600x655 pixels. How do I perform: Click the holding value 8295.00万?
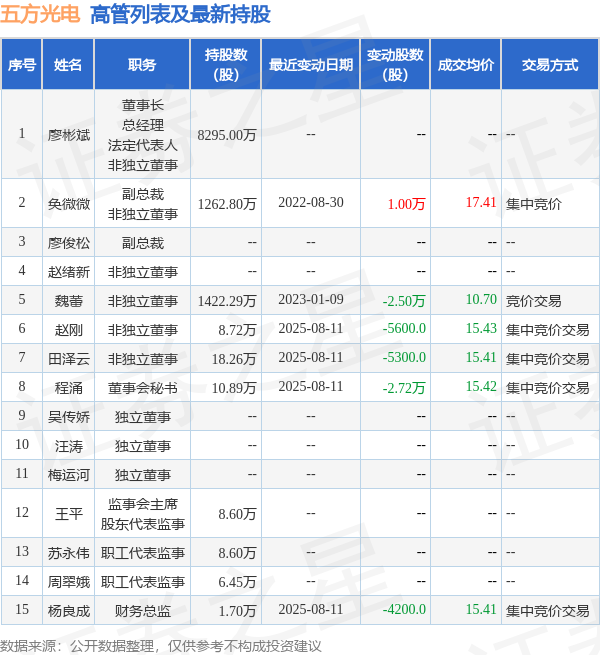[x=226, y=135]
